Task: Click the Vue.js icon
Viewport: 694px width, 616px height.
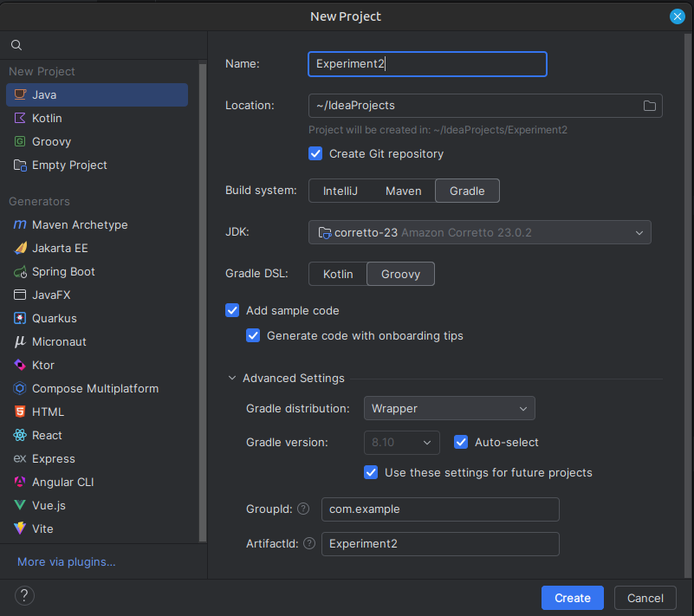Action: click(x=20, y=505)
